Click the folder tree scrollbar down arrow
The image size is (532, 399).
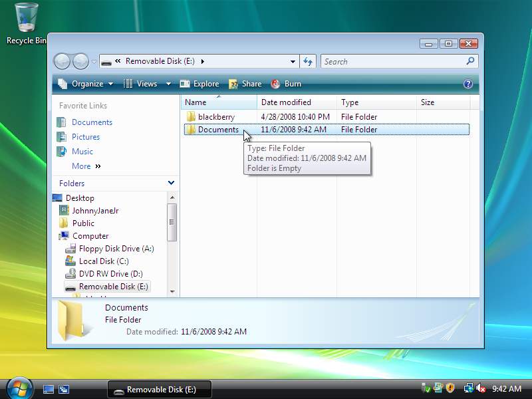172,291
